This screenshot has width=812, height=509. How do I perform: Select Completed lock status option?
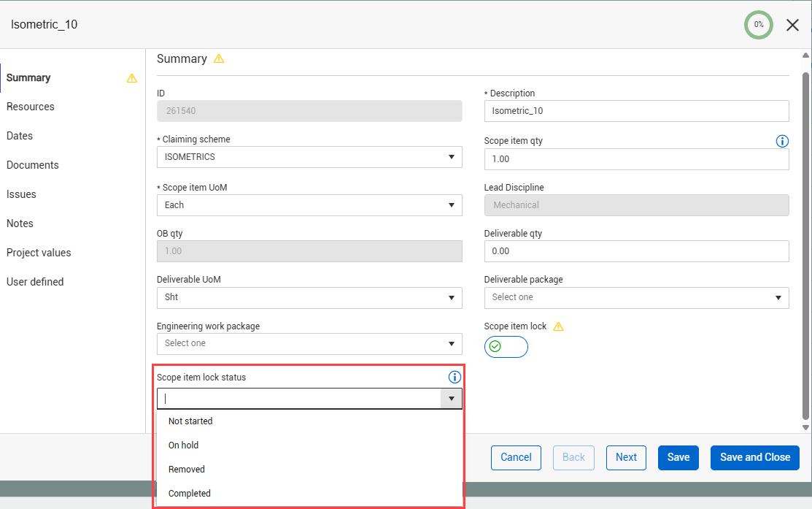309,494
